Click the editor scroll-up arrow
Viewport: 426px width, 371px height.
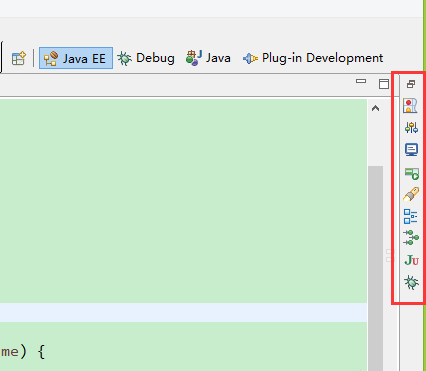(375, 108)
